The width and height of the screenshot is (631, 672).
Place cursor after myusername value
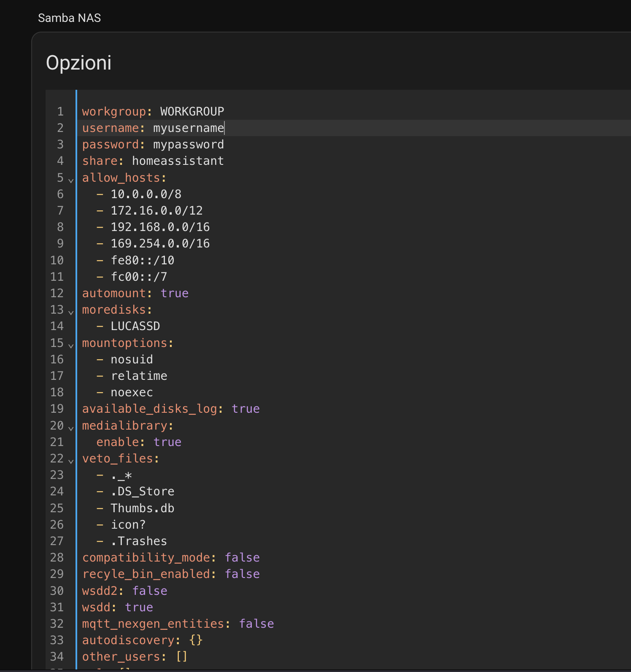coord(224,128)
